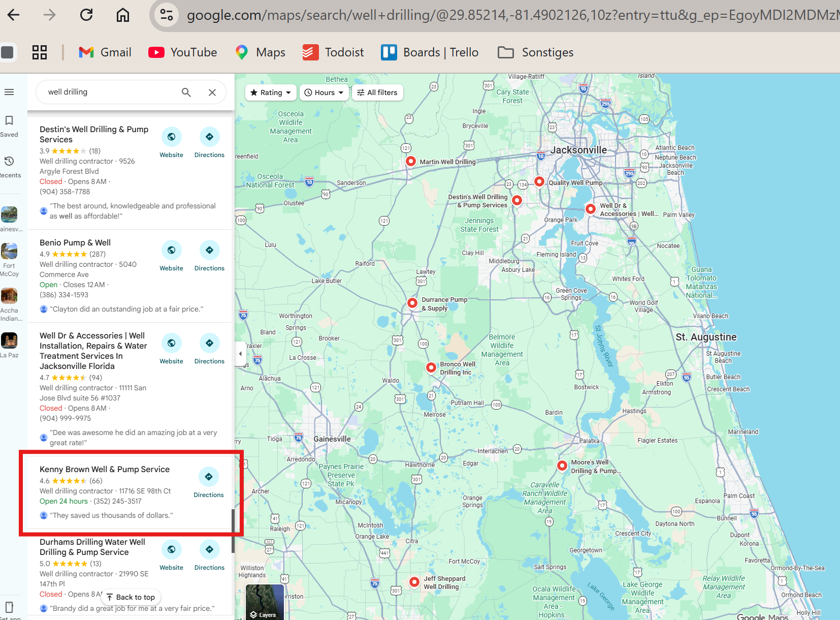Open the Rating filter dropdown
Image resolution: width=840 pixels, height=620 pixels.
(x=270, y=92)
